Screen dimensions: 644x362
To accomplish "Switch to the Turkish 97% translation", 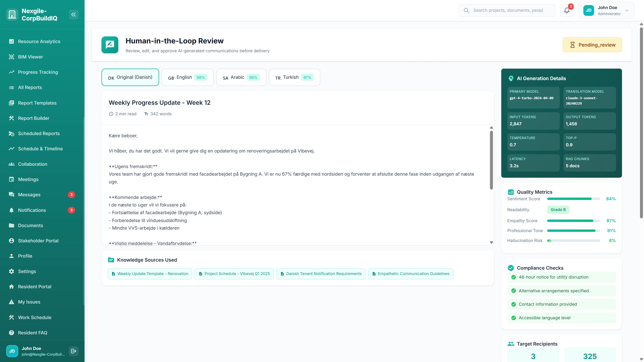I will [294, 77].
